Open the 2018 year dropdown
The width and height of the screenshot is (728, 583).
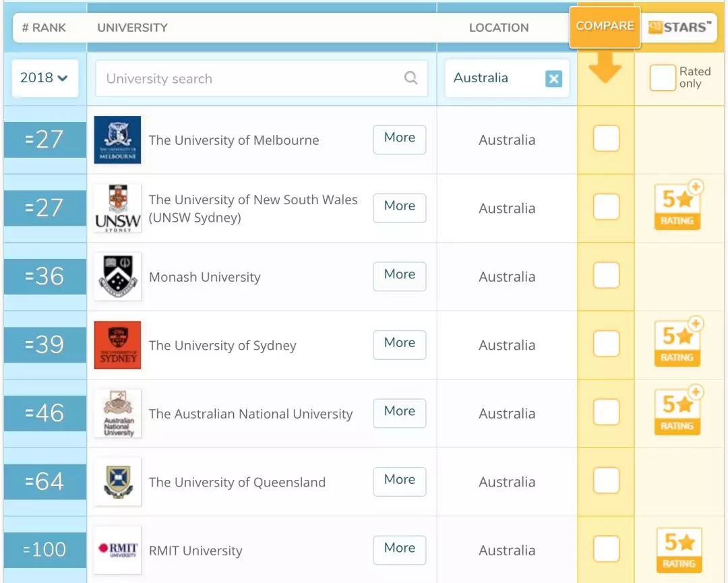tap(44, 78)
